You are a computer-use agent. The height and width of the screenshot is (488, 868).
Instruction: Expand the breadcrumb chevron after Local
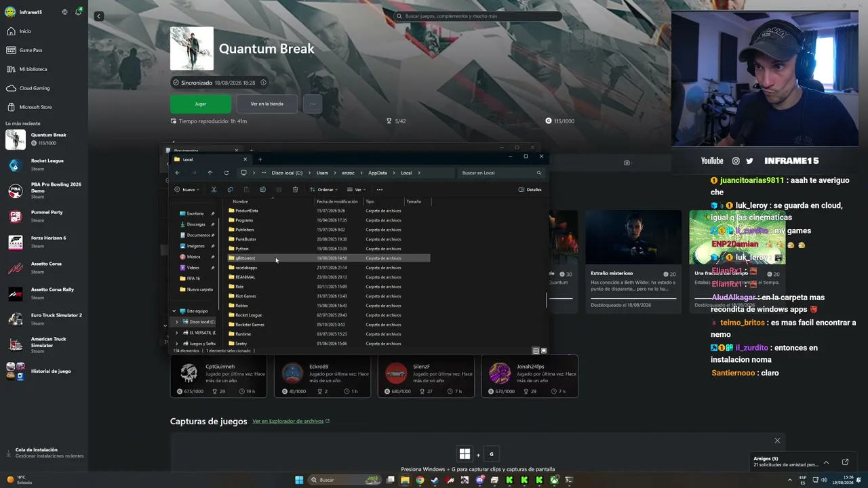[420, 173]
